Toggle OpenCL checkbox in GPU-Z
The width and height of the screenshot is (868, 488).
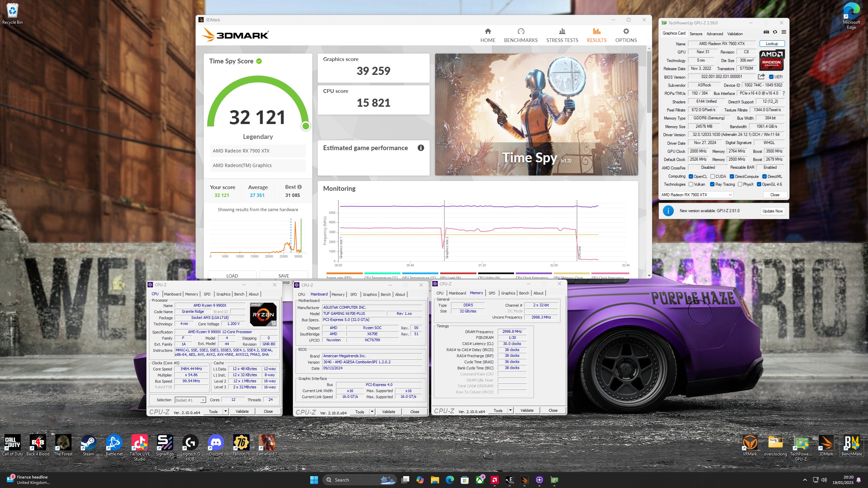tap(691, 177)
